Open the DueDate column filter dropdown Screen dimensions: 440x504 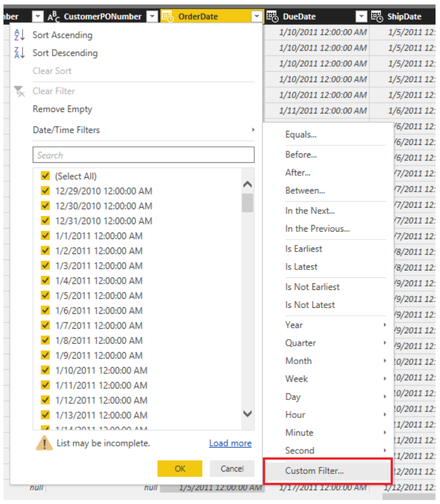pyautogui.click(x=361, y=16)
